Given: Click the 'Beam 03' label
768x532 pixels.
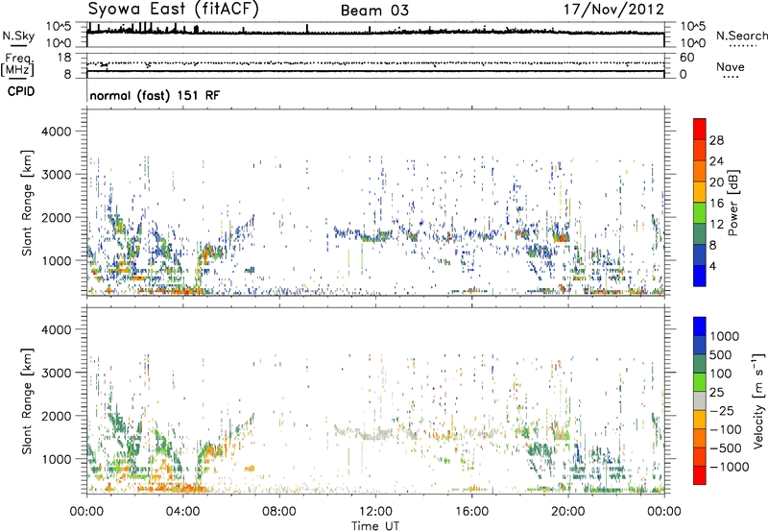Looking at the screenshot, I should [x=374, y=11].
